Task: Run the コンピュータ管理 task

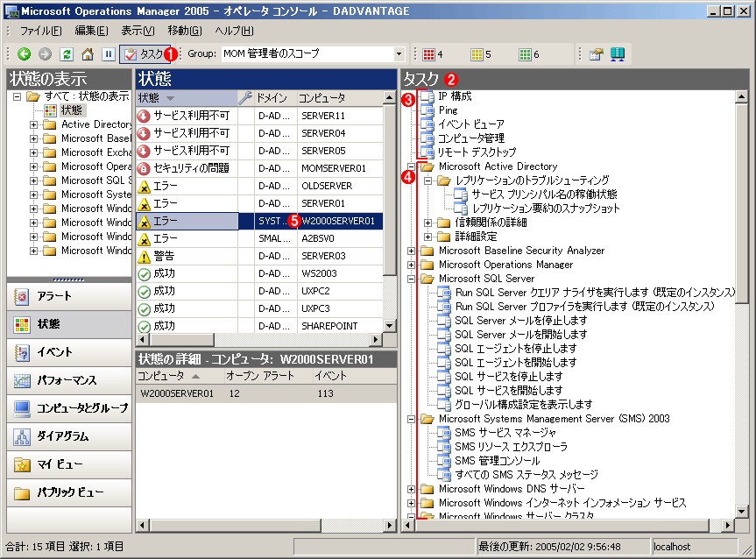Action: point(471,138)
